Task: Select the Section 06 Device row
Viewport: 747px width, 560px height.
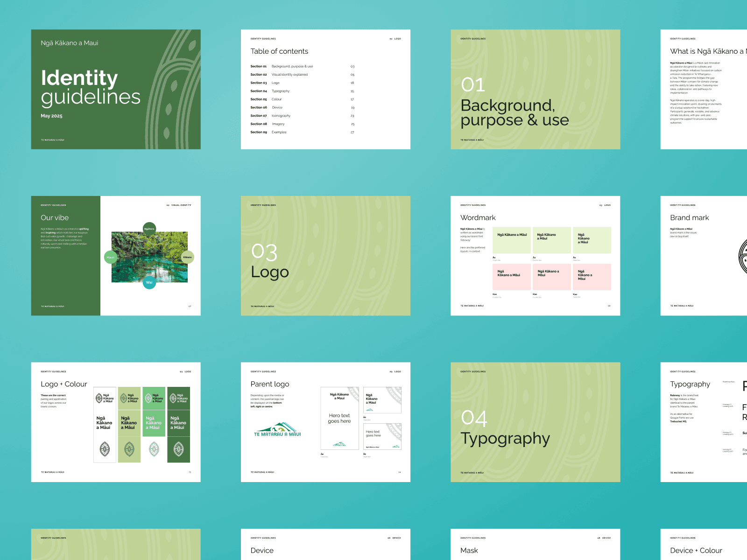Action: point(303,107)
